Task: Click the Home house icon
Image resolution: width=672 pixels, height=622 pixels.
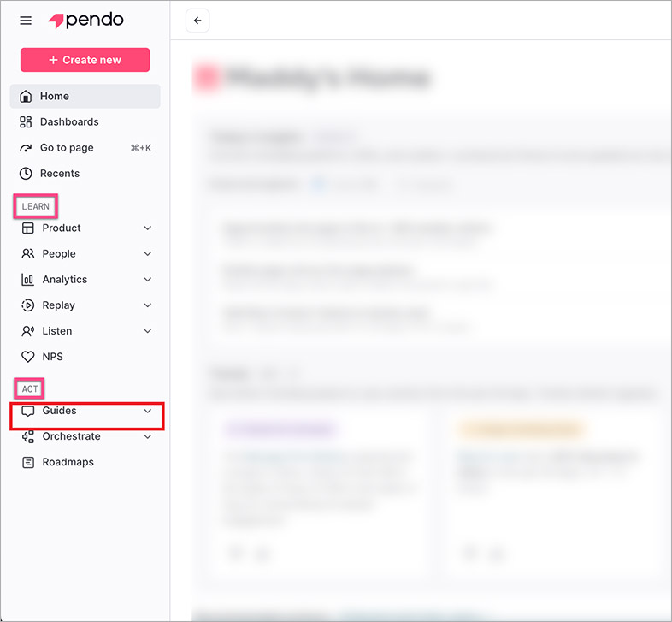Action: coord(26,96)
